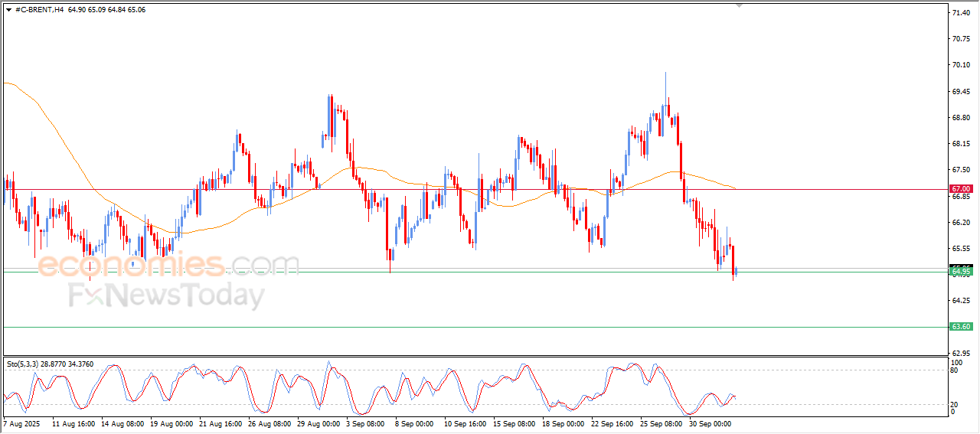Screen dimensions: 980x434
Task: Click the #C-BRENT,H4 symbol title text
Action: [40, 10]
